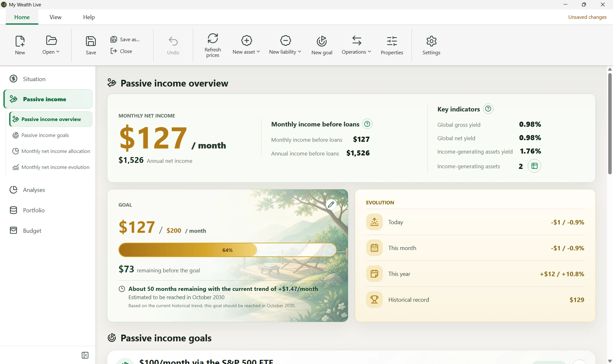
Task: Click Estimated to be reached in October 2030
Action: pyautogui.click(x=177, y=297)
